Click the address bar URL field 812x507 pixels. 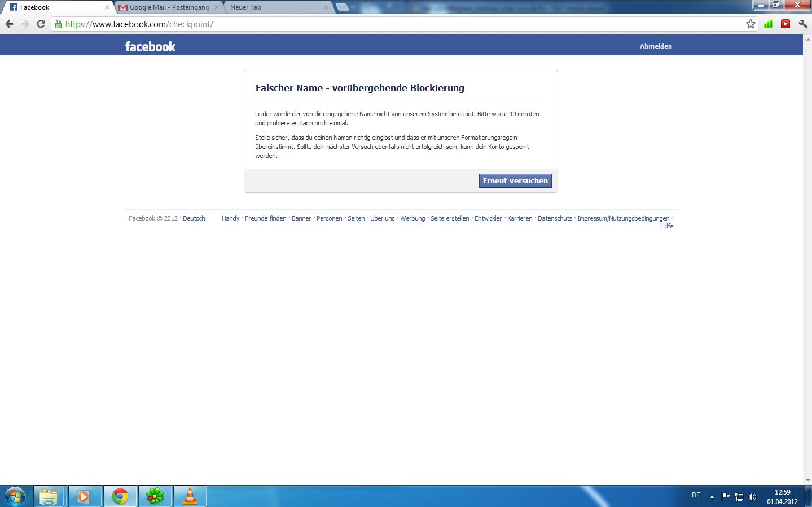pos(403,24)
